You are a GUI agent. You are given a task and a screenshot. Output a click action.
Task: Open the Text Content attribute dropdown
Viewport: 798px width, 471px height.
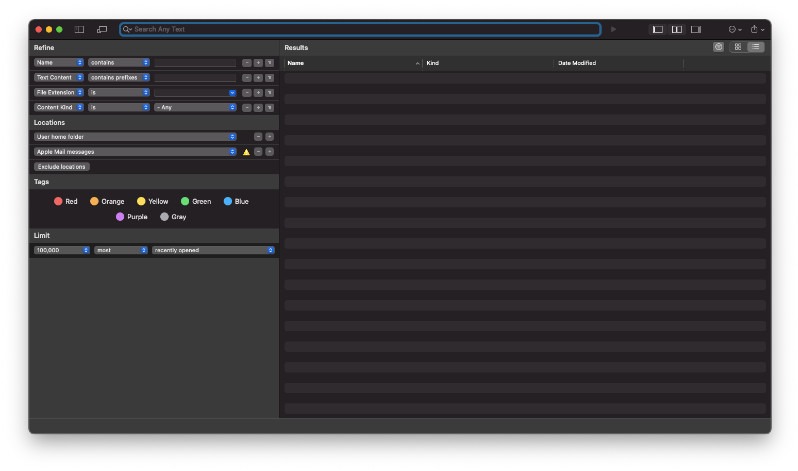pos(59,77)
